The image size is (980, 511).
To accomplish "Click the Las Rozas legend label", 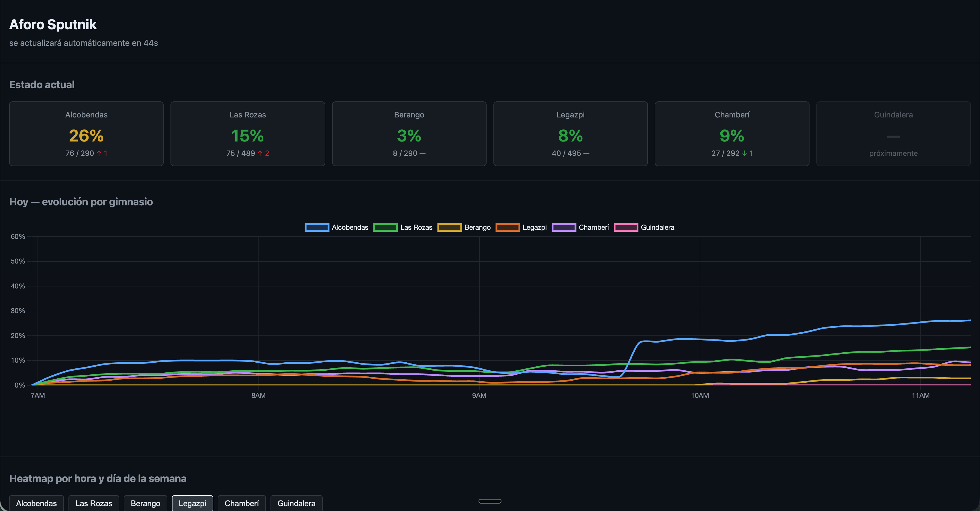I will (416, 227).
